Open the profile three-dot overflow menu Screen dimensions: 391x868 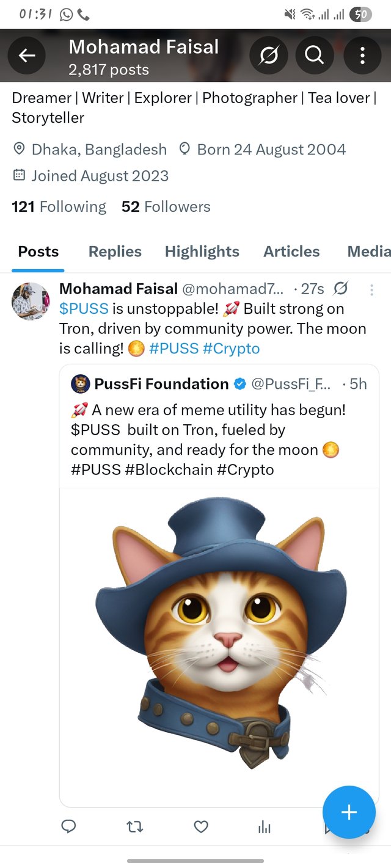(362, 56)
